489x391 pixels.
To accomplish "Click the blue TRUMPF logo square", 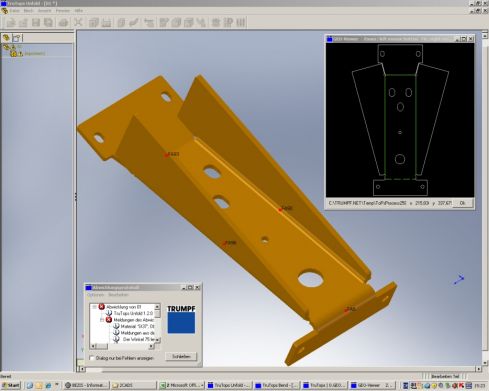I will pyautogui.click(x=181, y=323).
